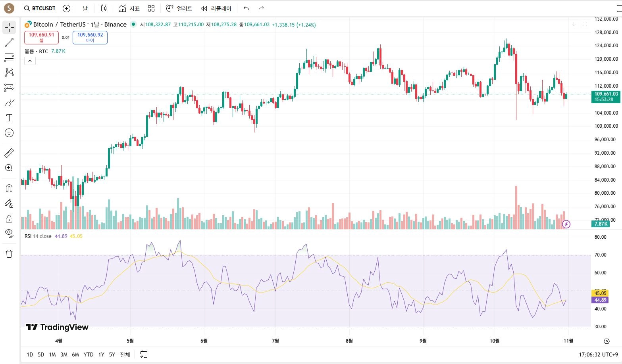Open the forecasting and measurement tools
Viewport: 622px width, 364px height.
9,88
